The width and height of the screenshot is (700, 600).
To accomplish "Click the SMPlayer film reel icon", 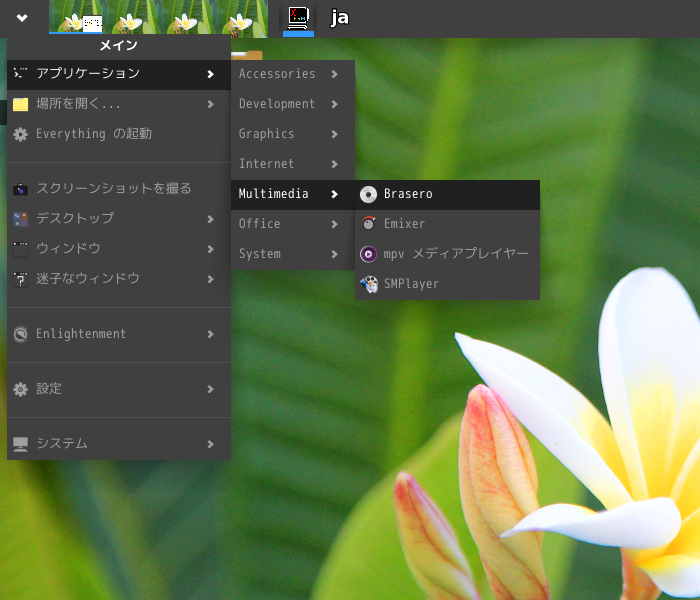I will 369,284.
